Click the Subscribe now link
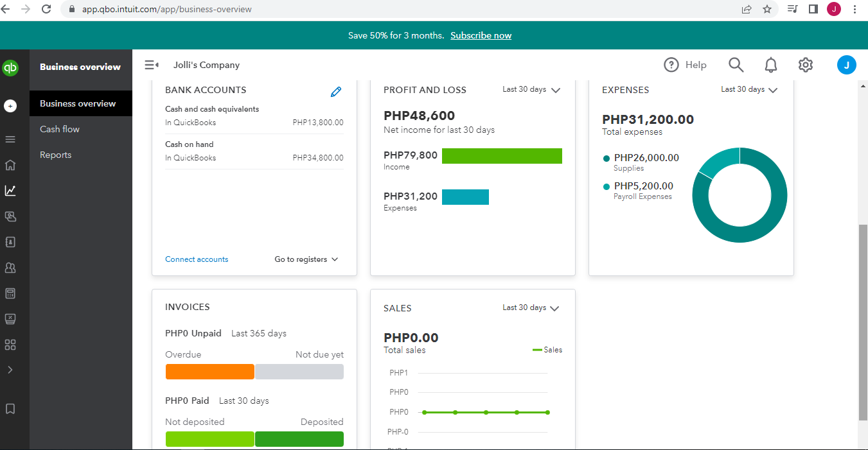Image resolution: width=868 pixels, height=450 pixels. click(481, 35)
